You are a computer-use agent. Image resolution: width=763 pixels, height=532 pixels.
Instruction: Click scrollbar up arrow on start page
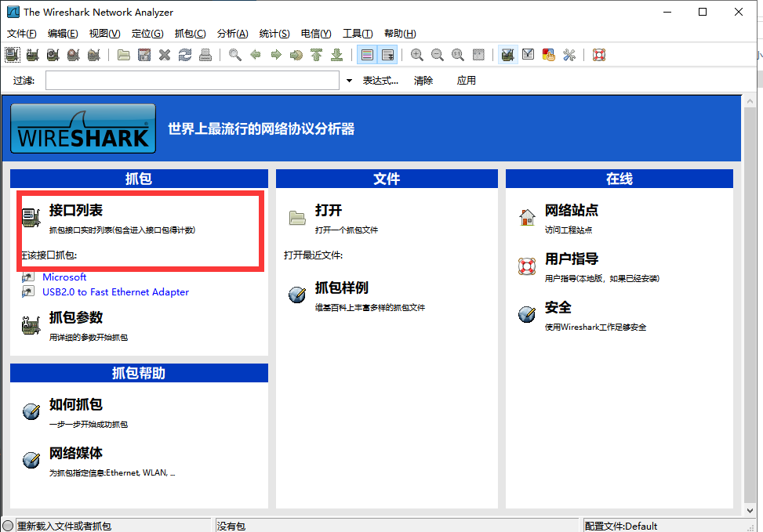(750, 101)
